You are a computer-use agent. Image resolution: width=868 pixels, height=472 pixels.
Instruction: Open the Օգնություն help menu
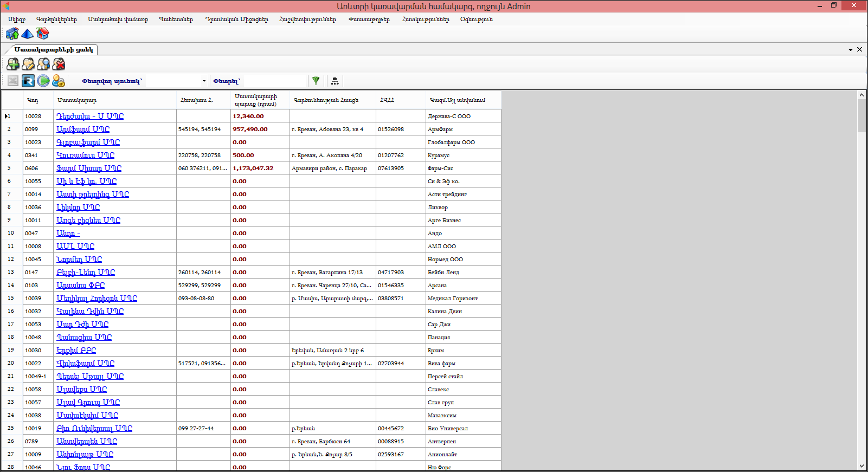(x=477, y=20)
